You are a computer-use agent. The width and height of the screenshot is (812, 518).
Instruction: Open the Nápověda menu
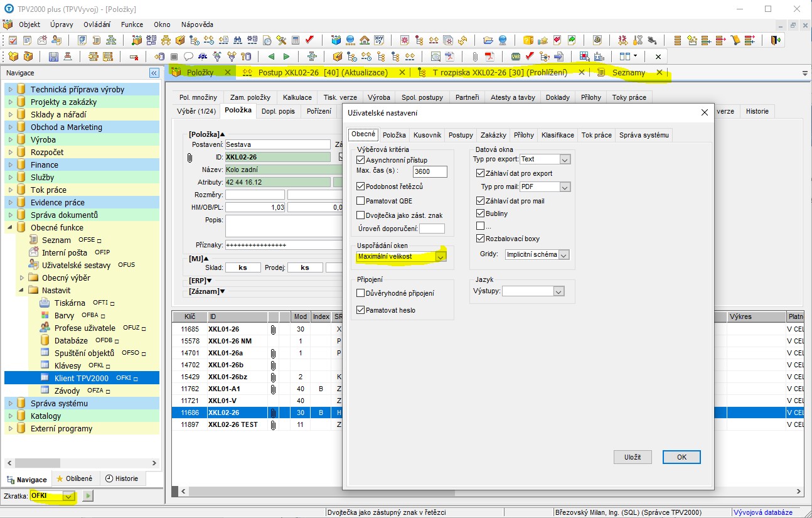pyautogui.click(x=197, y=24)
